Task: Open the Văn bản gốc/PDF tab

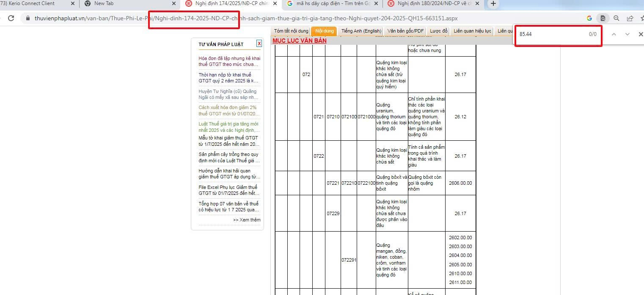Action: (405, 31)
